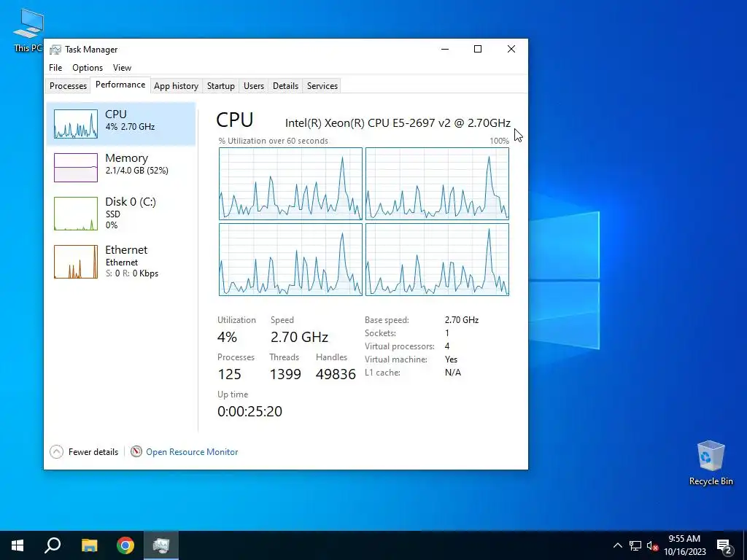Select the Memory mini graph thumbnail

click(x=76, y=168)
